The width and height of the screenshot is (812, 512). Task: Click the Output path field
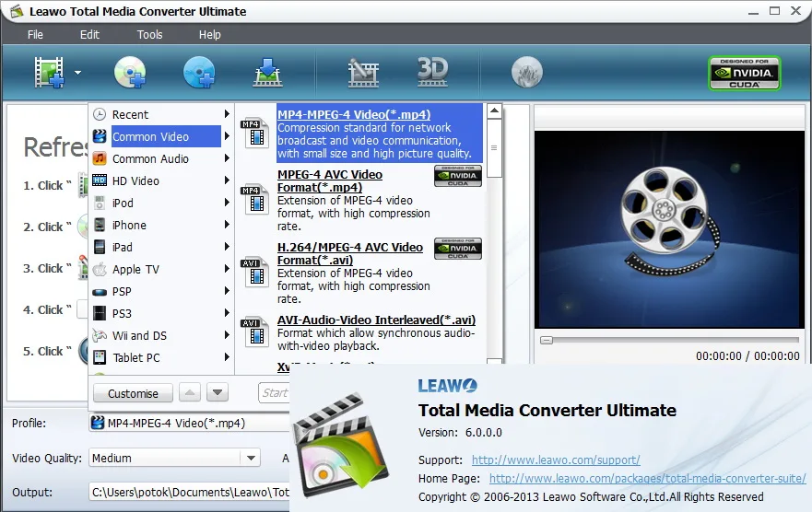190,493
